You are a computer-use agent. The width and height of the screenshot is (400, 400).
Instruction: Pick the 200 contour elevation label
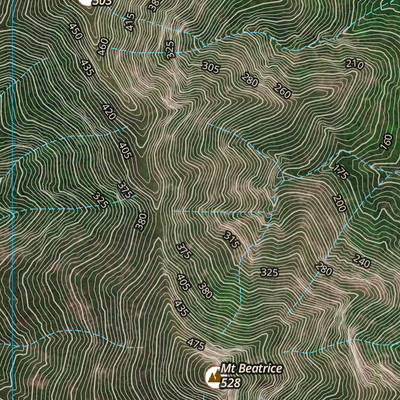click(339, 203)
